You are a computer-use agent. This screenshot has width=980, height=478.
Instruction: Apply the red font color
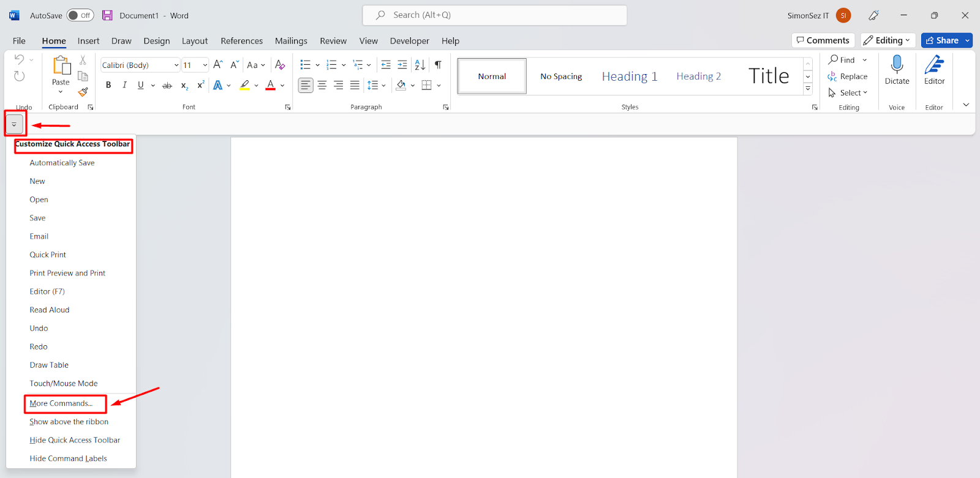click(x=271, y=86)
